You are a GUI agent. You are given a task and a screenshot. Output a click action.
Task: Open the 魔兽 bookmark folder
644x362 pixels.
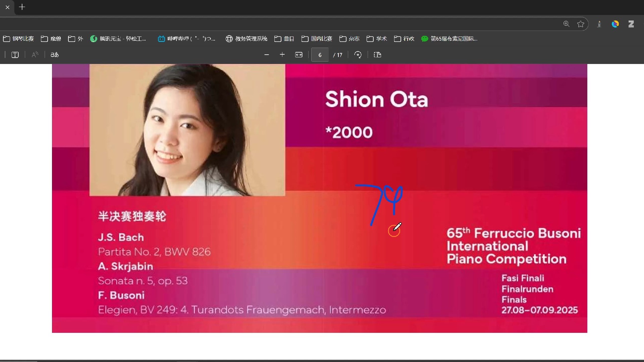(x=51, y=39)
